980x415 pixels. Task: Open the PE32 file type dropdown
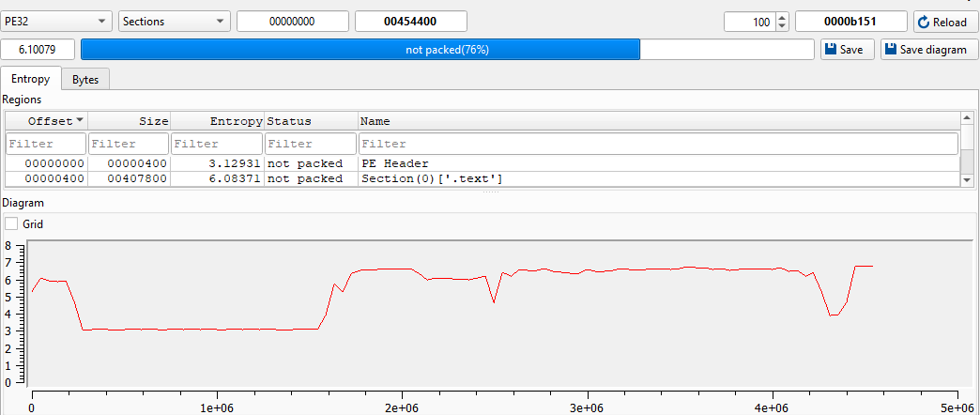(x=56, y=22)
